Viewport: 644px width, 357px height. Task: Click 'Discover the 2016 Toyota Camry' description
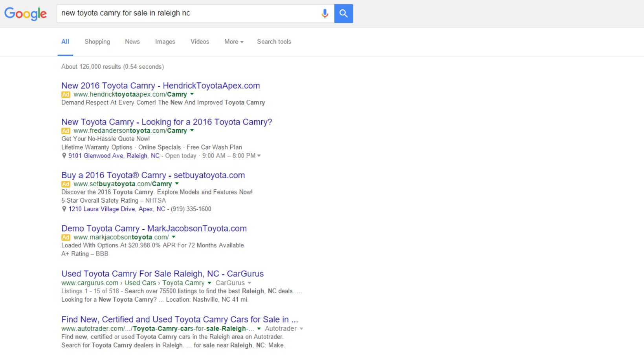point(157,192)
